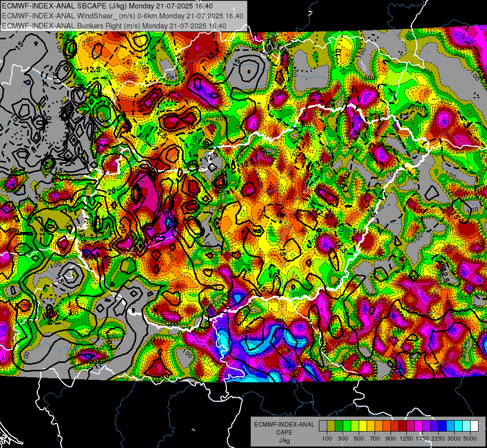
Task: Click the ECMWF-INDEX-ANAL label in the legend
Action: [x=285, y=425]
